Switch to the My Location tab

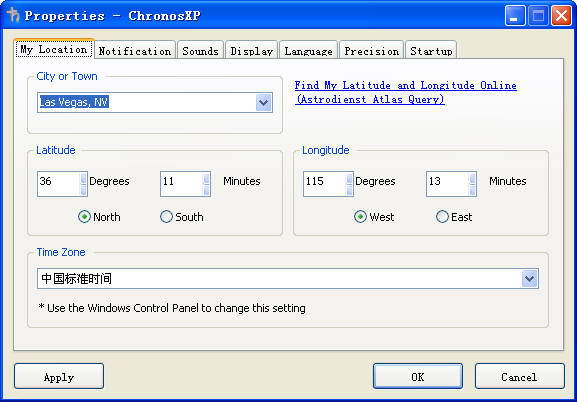(x=54, y=49)
